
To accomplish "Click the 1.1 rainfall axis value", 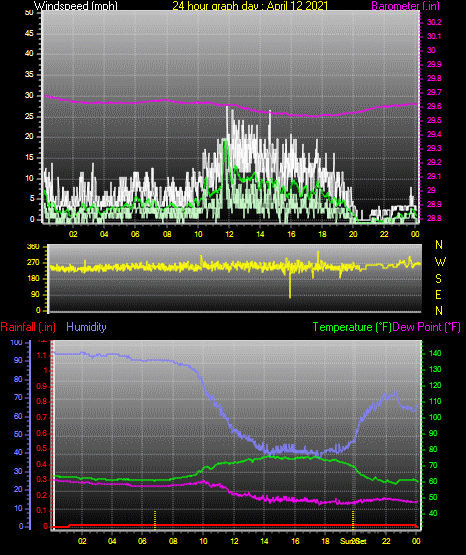I will [x=42, y=355].
